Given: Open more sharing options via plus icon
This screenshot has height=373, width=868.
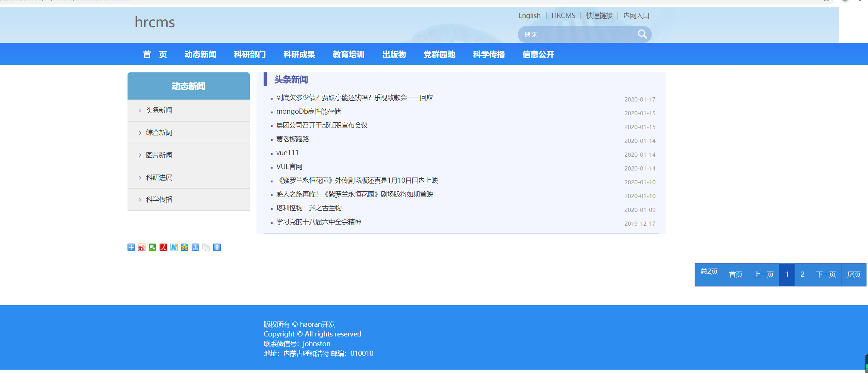Looking at the screenshot, I should pos(131,247).
